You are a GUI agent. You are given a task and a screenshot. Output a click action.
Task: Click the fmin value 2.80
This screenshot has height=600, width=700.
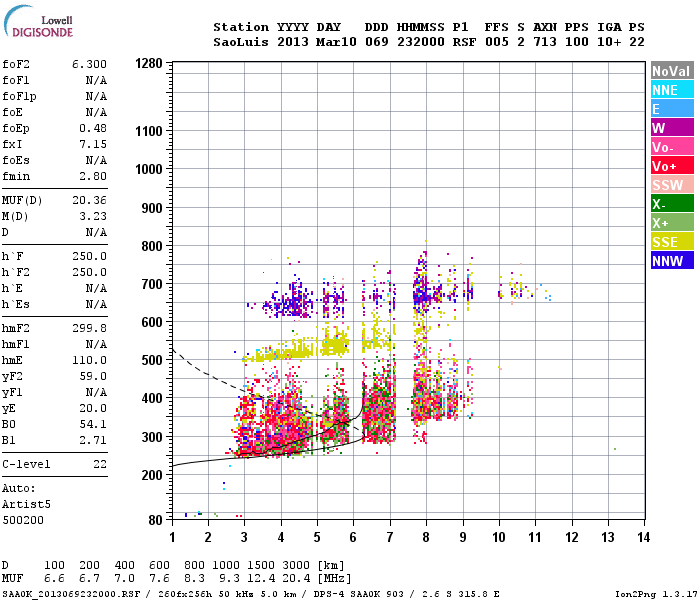[93, 176]
